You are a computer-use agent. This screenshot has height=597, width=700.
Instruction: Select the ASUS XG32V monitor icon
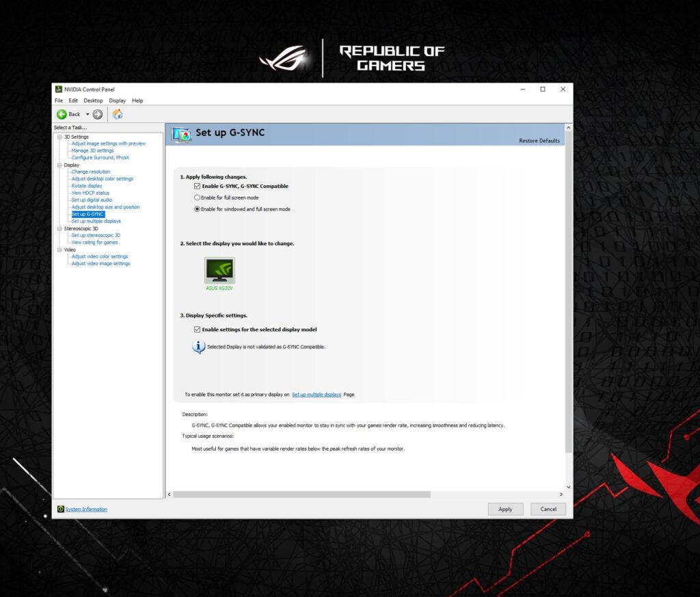click(x=219, y=270)
